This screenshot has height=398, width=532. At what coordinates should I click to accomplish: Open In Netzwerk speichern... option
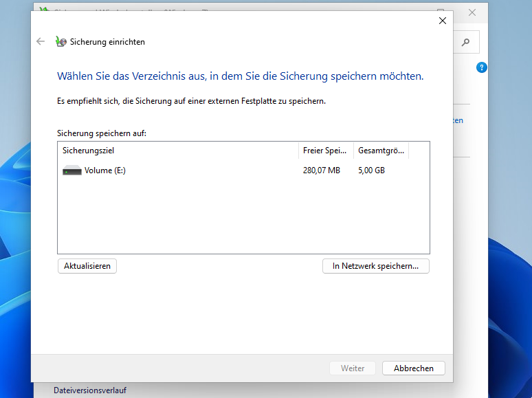coord(375,266)
